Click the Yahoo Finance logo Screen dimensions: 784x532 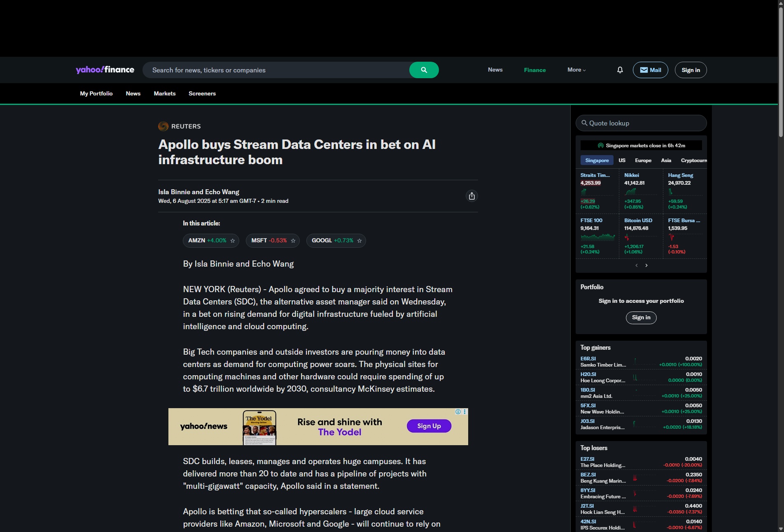click(105, 70)
